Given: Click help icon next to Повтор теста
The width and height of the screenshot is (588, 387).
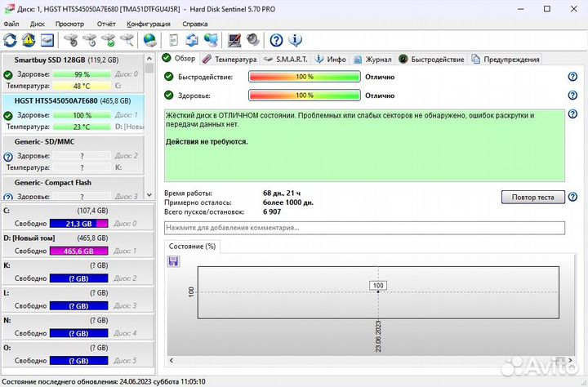Looking at the screenshot, I should coord(572,197).
